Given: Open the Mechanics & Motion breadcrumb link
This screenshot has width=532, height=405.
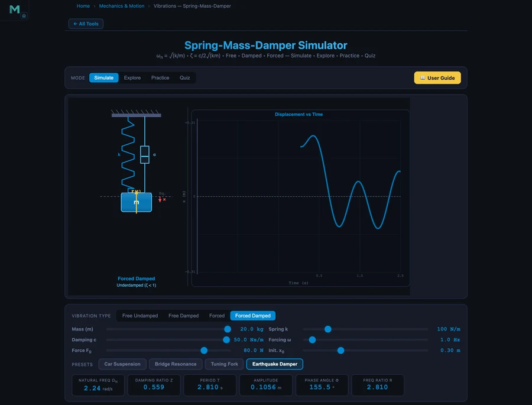Looking at the screenshot, I should [x=121, y=6].
